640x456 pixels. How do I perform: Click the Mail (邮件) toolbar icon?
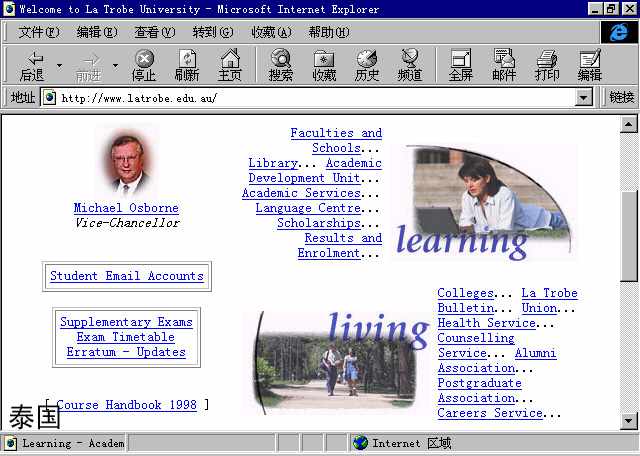[x=504, y=66]
